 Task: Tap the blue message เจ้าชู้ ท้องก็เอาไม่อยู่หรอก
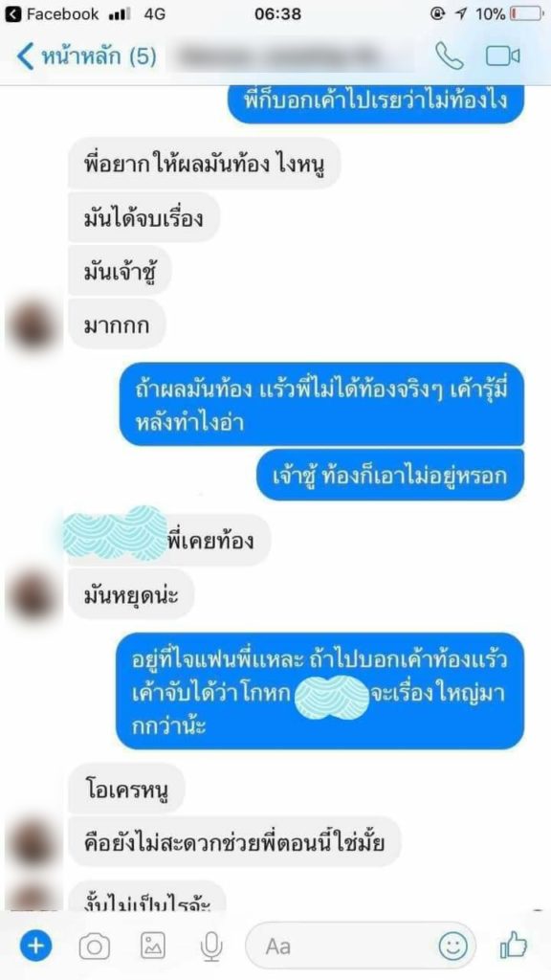[x=390, y=475]
